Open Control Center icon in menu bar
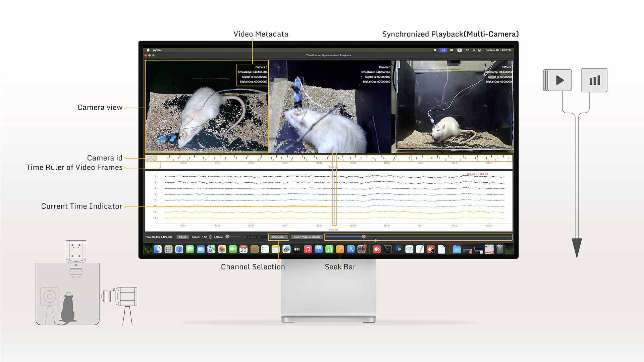Viewport: 644px width, 362px height. pyautogui.click(x=480, y=50)
